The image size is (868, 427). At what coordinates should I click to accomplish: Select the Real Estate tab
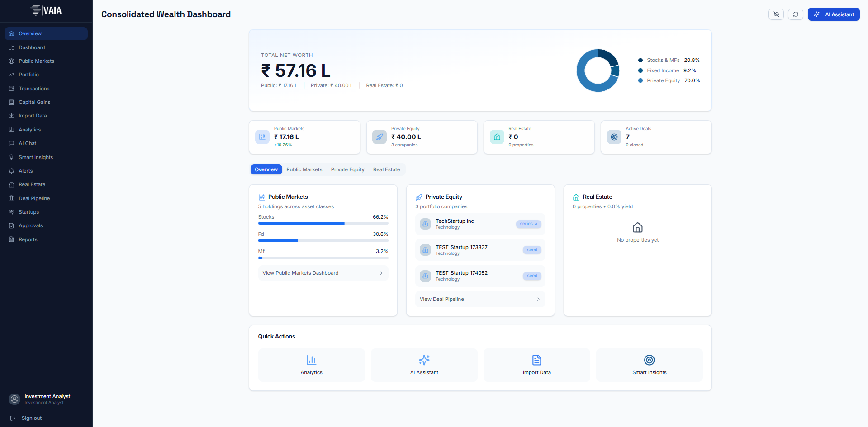386,170
